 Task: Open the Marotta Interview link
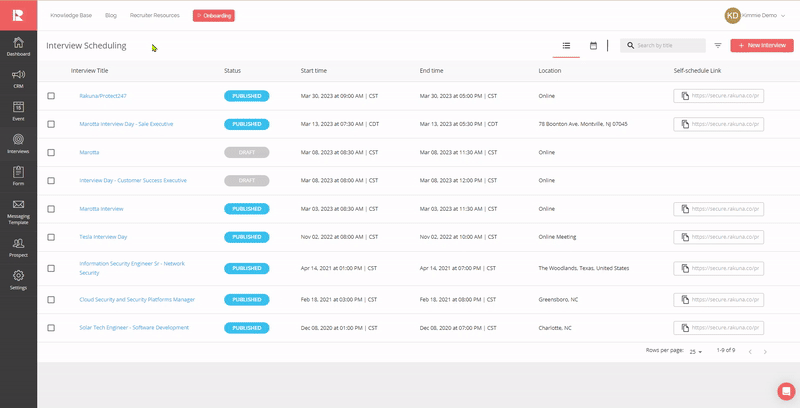101,209
